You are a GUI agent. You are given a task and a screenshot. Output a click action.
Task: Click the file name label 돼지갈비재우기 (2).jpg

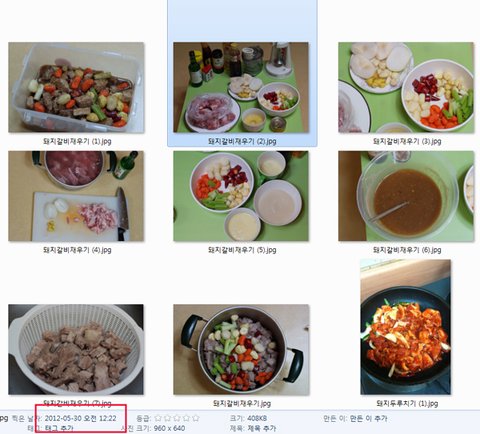[x=242, y=141]
